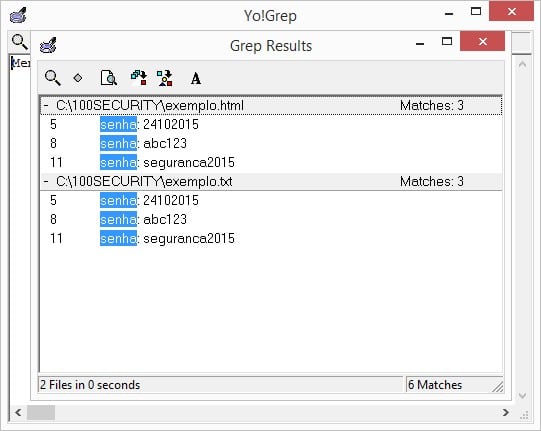Viewport: 541px width, 431px height.
Task: Close the Grep Results window
Action: tap(482, 41)
